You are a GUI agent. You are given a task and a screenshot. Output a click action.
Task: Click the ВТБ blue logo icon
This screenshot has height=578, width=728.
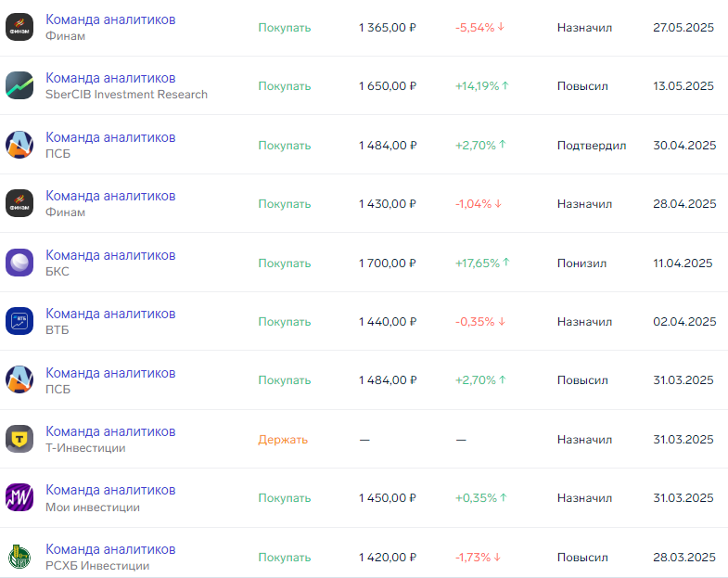[x=19, y=321]
